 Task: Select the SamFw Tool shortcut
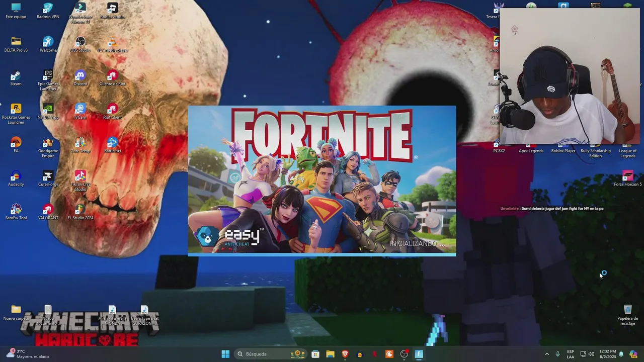pos(16,212)
